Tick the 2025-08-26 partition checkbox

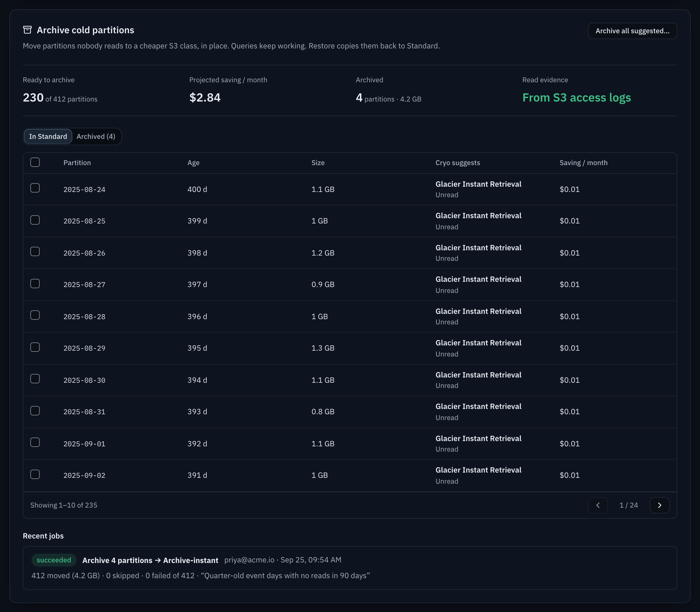click(x=35, y=252)
